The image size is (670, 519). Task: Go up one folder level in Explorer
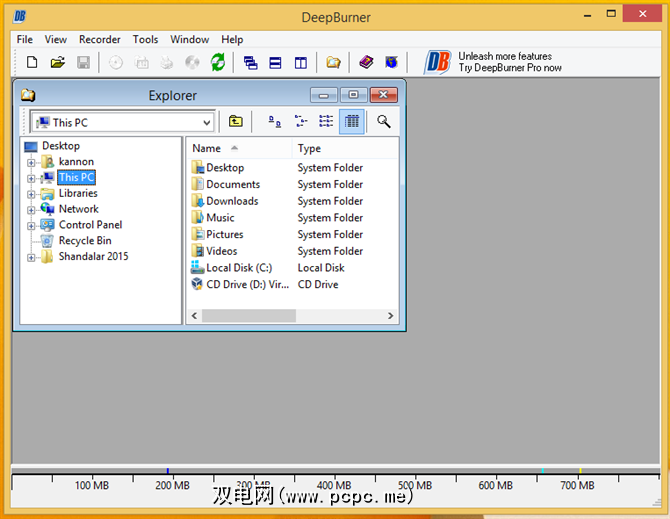click(236, 122)
